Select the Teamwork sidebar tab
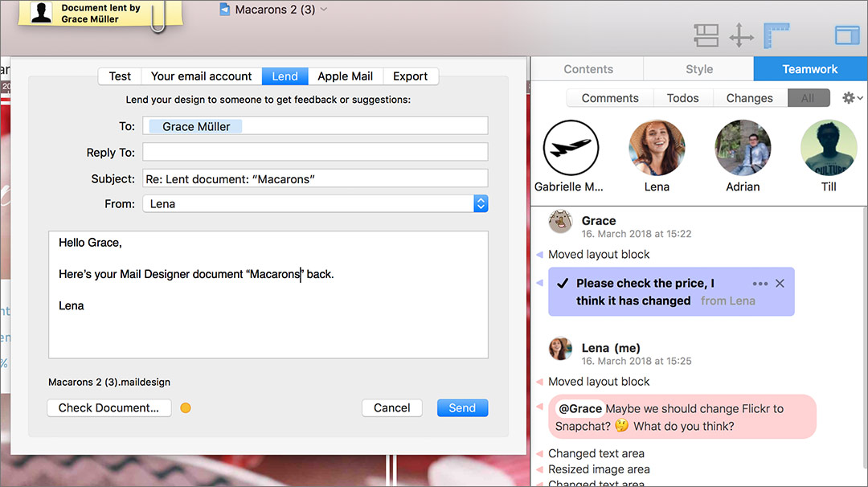The width and height of the screenshot is (868, 487). [x=810, y=68]
